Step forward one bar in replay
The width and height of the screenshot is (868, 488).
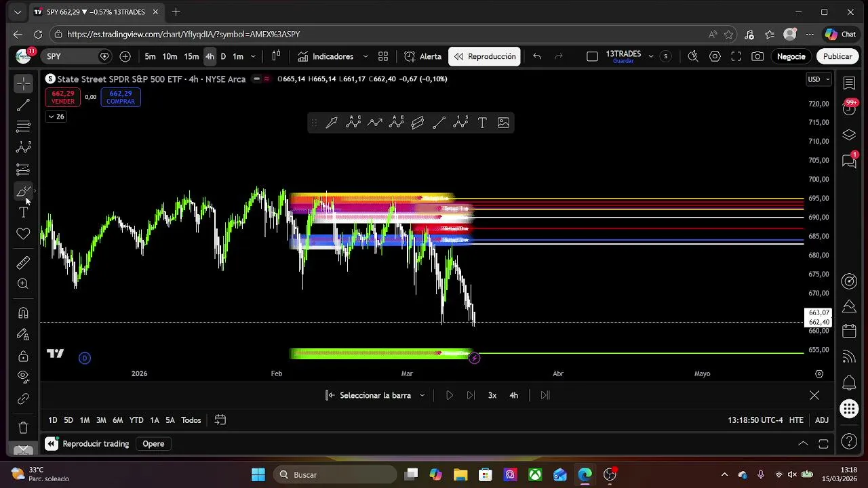[x=471, y=395]
